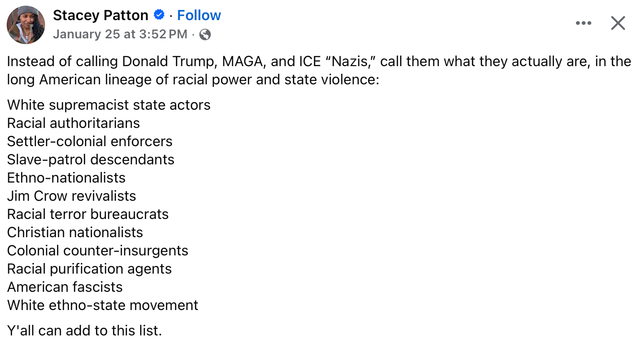644x345 pixels.
Task: Click the "White supremacist state actors" line
Action: [109, 105]
